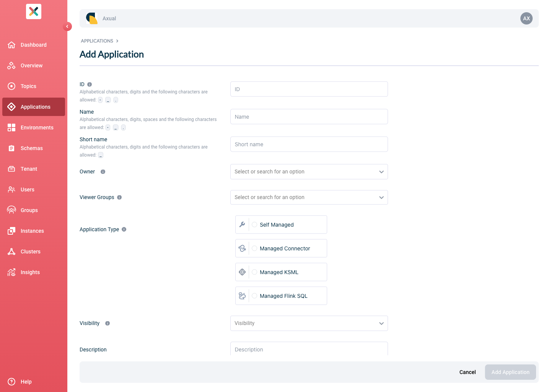Open Users label in sidebar
This screenshot has width=551, height=392.
28,189
